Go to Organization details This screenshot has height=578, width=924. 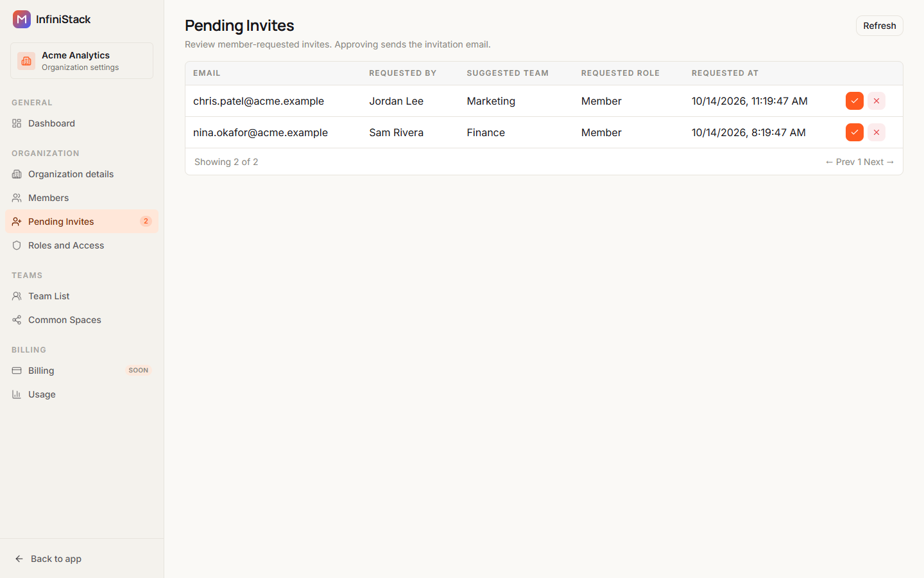tap(81, 174)
